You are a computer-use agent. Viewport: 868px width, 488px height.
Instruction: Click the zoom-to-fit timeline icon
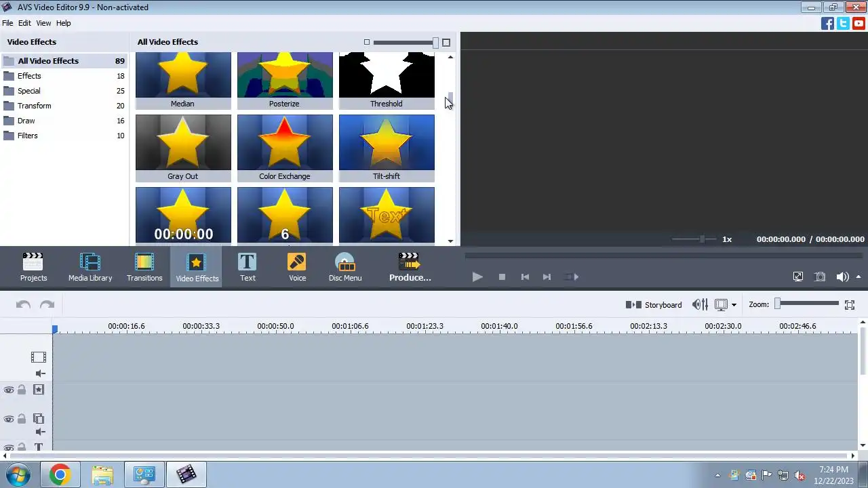(850, 305)
